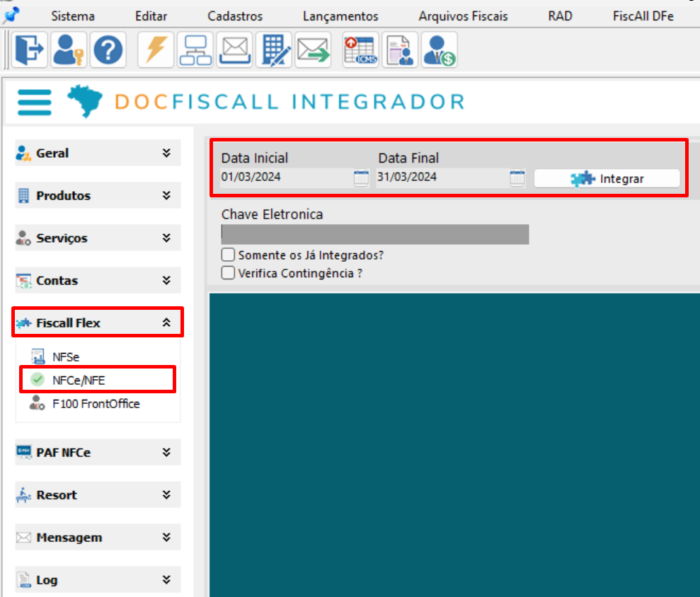This screenshot has width=700, height=597.
Task: Open the Data Final calendar picker
Action: click(x=517, y=178)
